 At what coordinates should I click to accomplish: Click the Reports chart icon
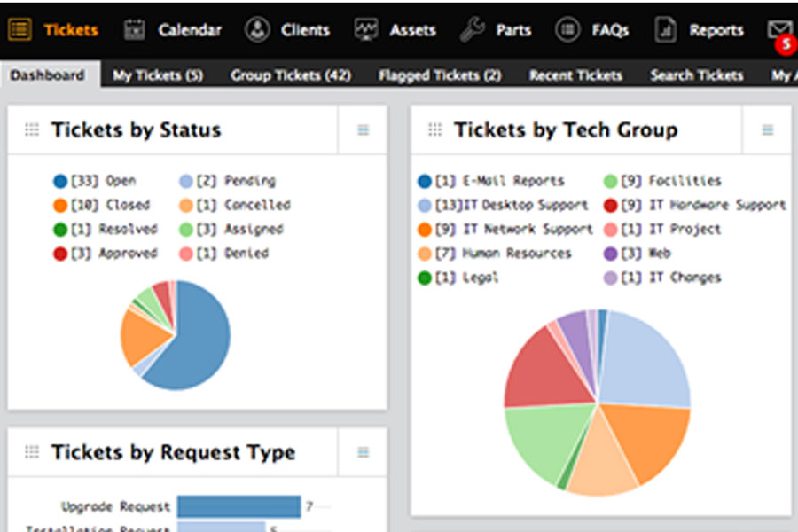pos(665,29)
